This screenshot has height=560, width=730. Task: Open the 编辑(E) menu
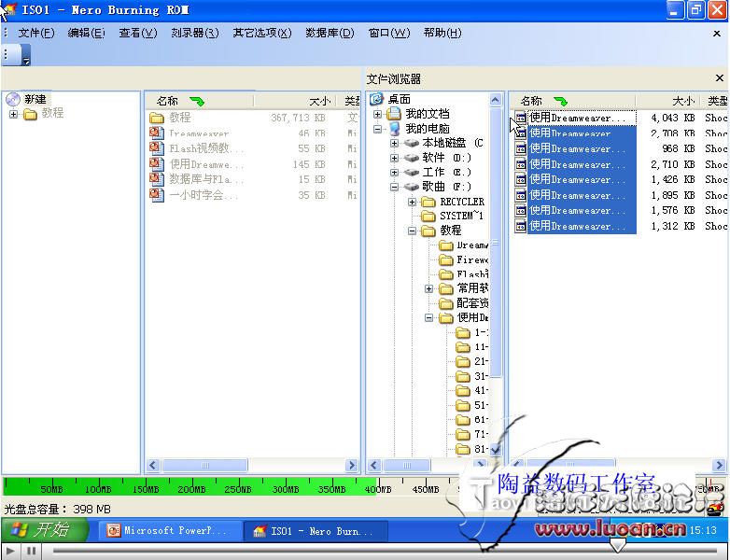point(86,33)
